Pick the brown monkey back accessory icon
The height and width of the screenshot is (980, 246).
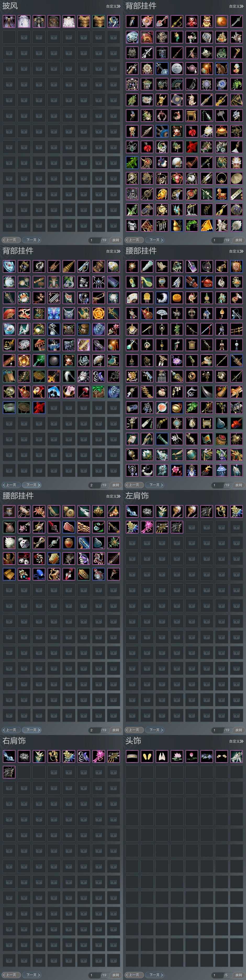pyautogui.click(x=221, y=69)
